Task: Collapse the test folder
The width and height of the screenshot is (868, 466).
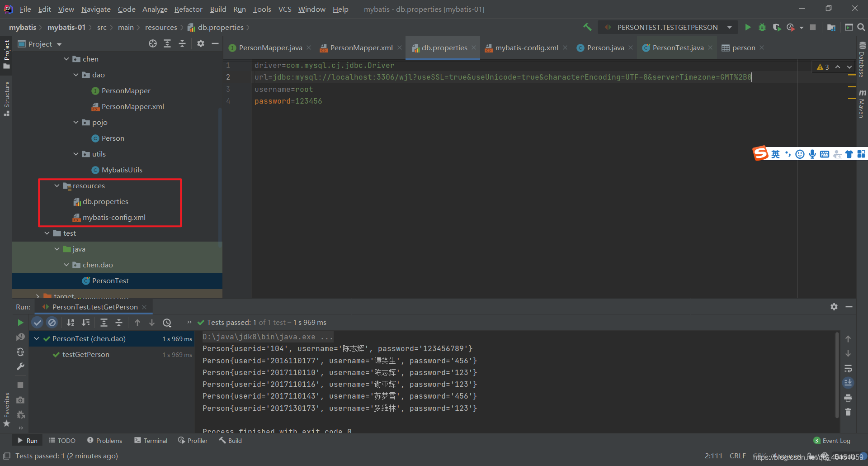Action: [x=47, y=233]
